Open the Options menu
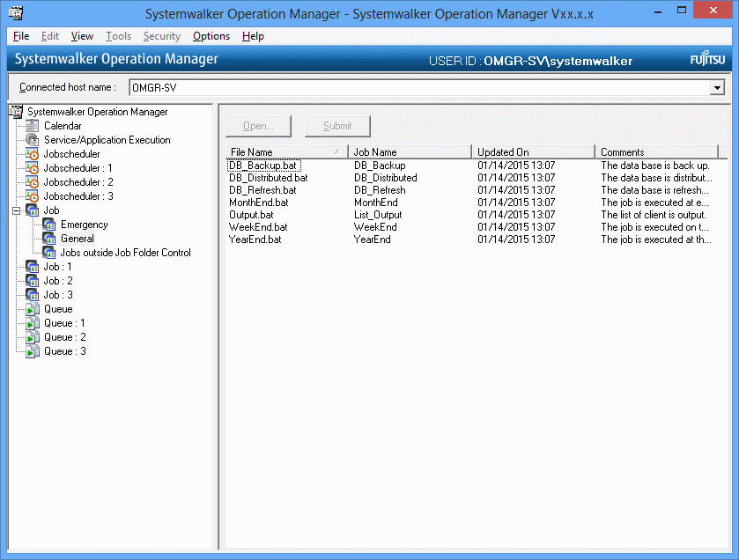This screenshot has width=739, height=560. coord(211,36)
